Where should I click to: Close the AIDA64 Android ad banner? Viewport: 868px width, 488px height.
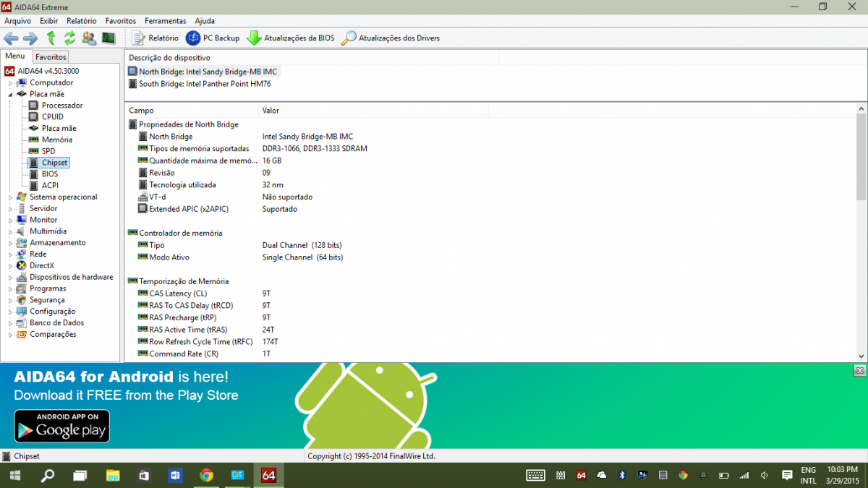click(859, 370)
